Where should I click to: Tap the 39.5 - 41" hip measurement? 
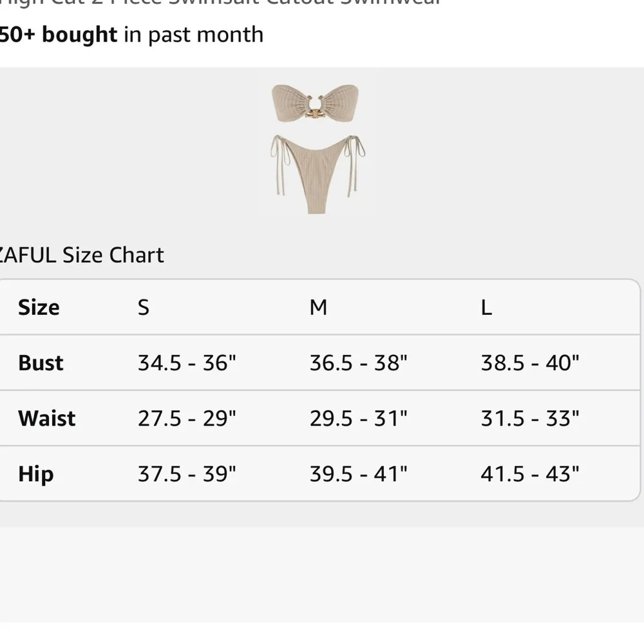point(359,474)
